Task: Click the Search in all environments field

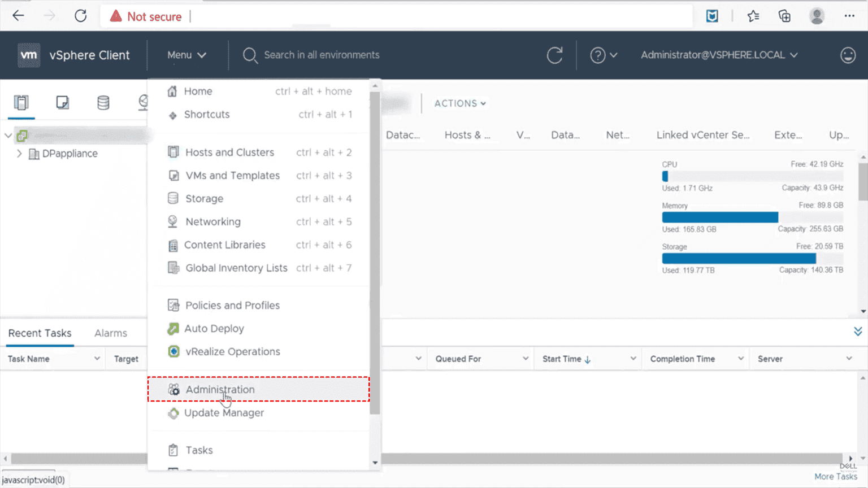Action: [322, 55]
